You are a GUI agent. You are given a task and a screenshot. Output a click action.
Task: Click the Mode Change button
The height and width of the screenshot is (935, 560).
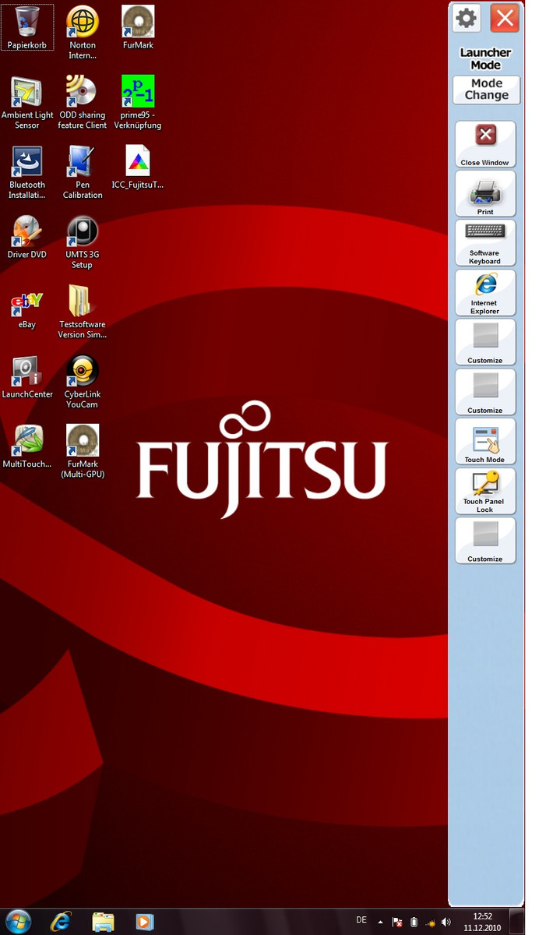point(486,90)
